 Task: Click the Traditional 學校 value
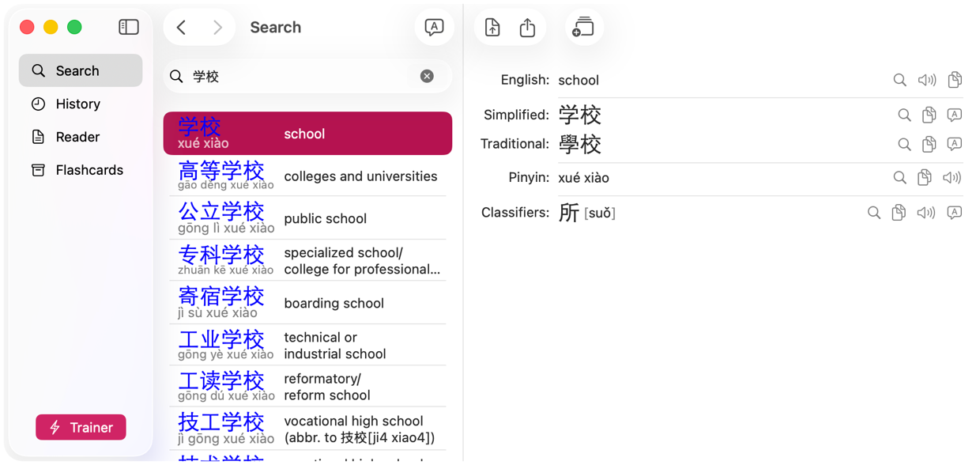click(x=580, y=144)
